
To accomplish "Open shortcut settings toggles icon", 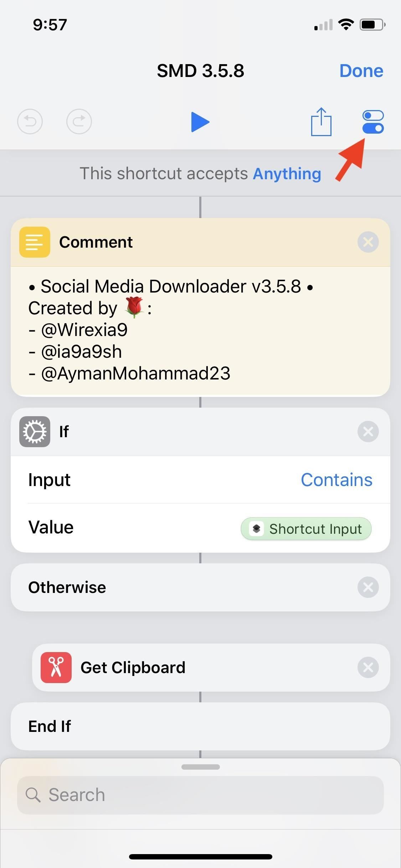I will (x=373, y=122).
